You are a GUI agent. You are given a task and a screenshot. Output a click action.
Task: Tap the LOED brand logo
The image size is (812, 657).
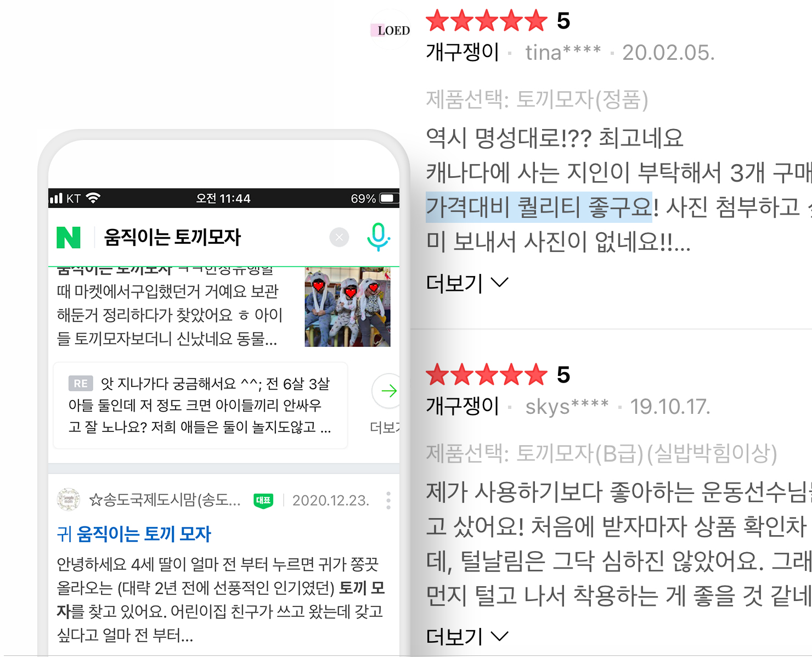click(391, 30)
